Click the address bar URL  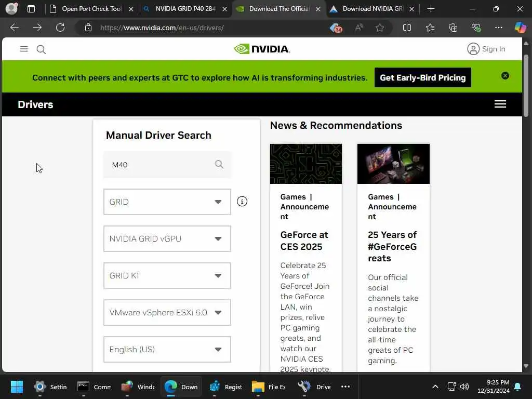coord(162,28)
